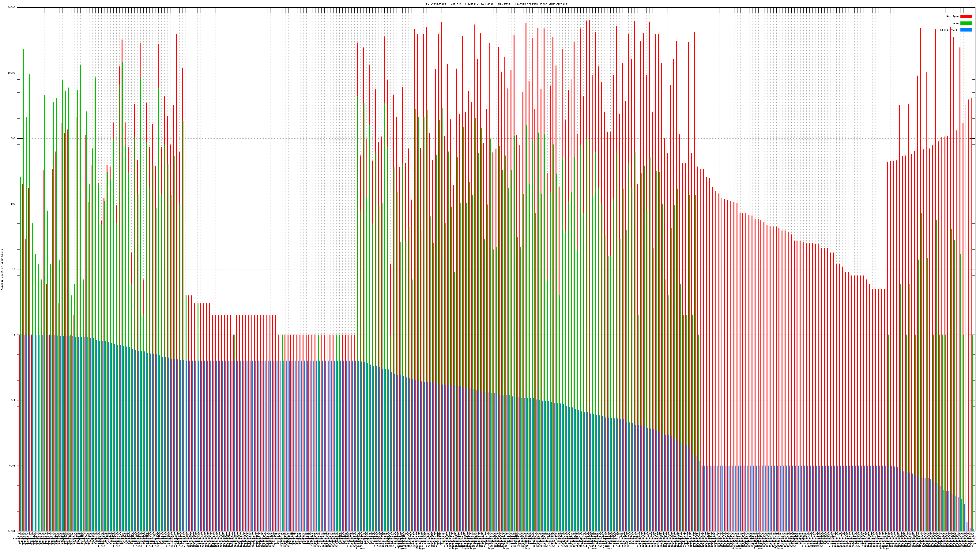Click the 0.1 y-axis tick label
The image size is (980, 551).
tap(13, 400)
